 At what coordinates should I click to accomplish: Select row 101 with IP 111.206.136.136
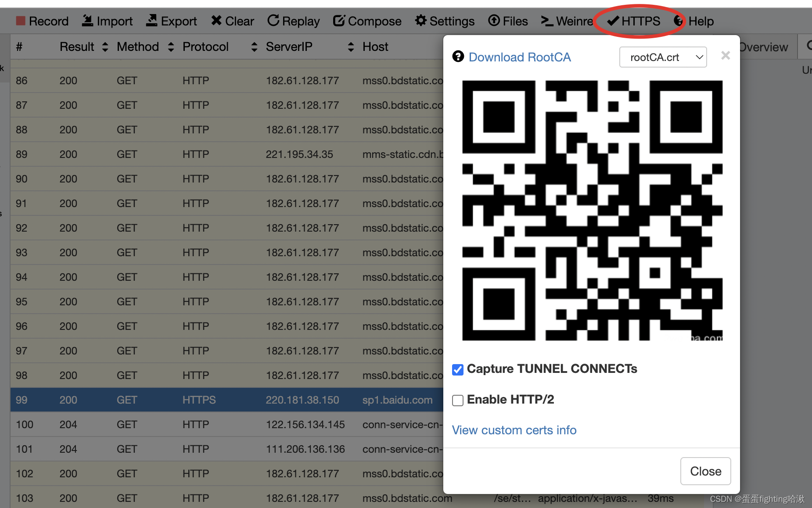227,449
